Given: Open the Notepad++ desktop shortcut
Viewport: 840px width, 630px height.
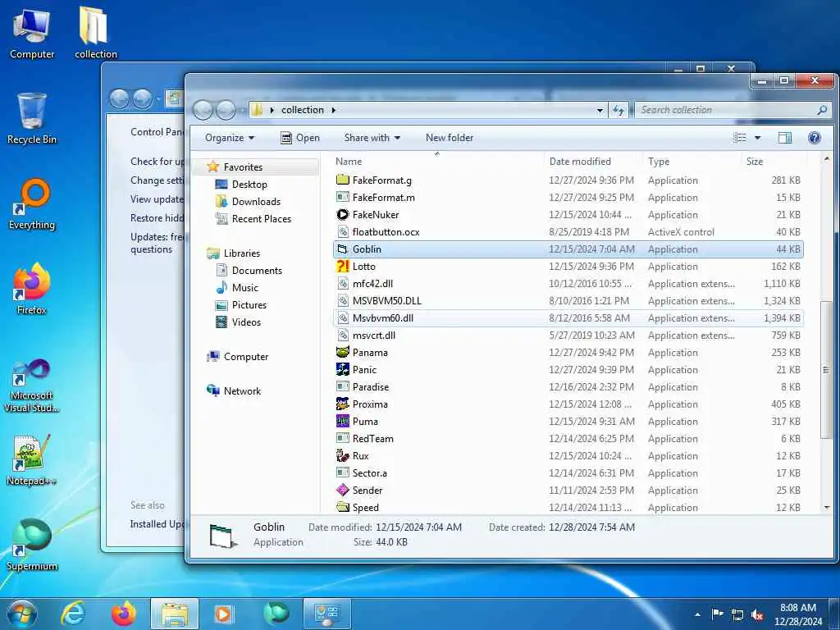Looking at the screenshot, I should (32, 460).
